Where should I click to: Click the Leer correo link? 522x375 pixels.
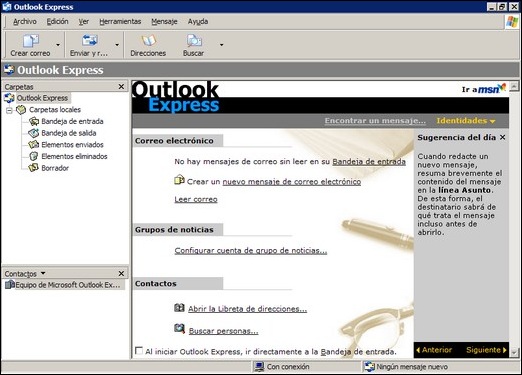[196, 199]
